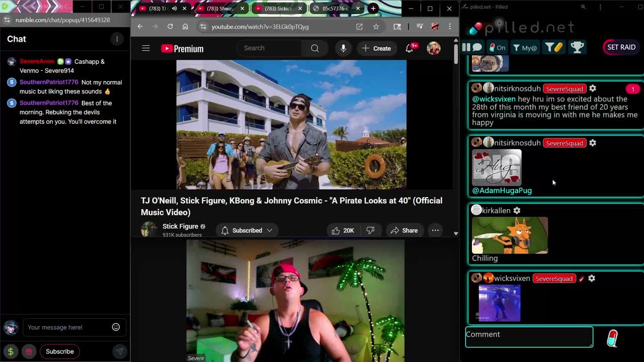Click YouTube Create button
This screenshot has height=362, width=644.
click(x=376, y=48)
